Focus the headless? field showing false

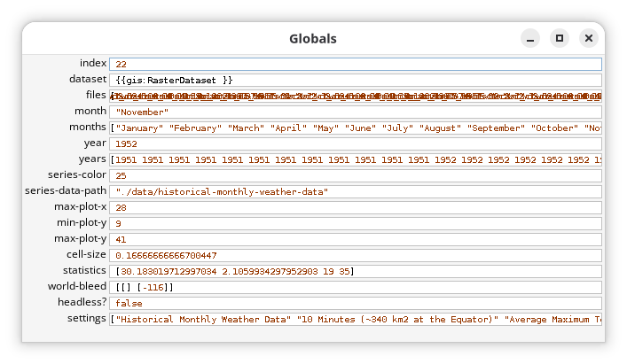355,303
